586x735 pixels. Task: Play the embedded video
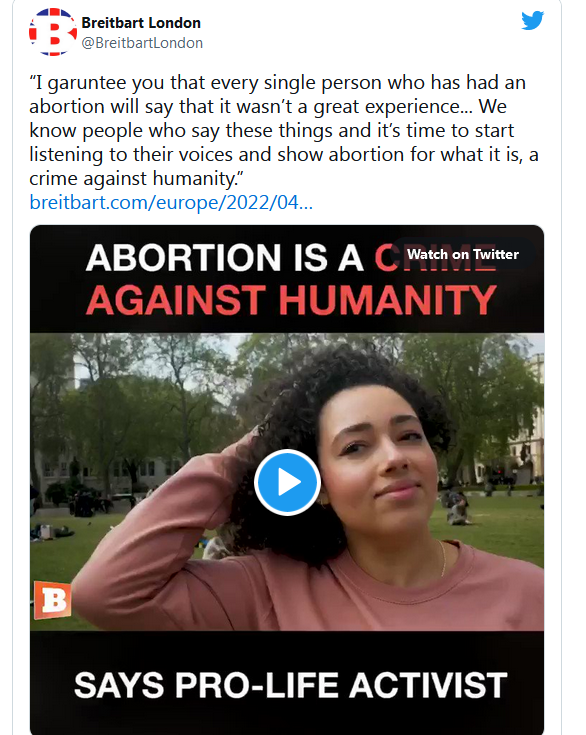tap(287, 482)
